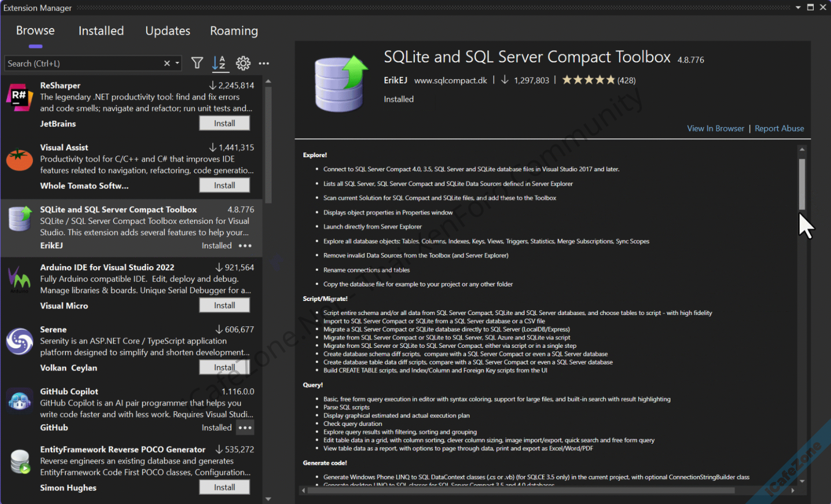Image resolution: width=831 pixels, height=504 pixels.
Task: Open extension settings gear icon
Action: click(x=243, y=64)
